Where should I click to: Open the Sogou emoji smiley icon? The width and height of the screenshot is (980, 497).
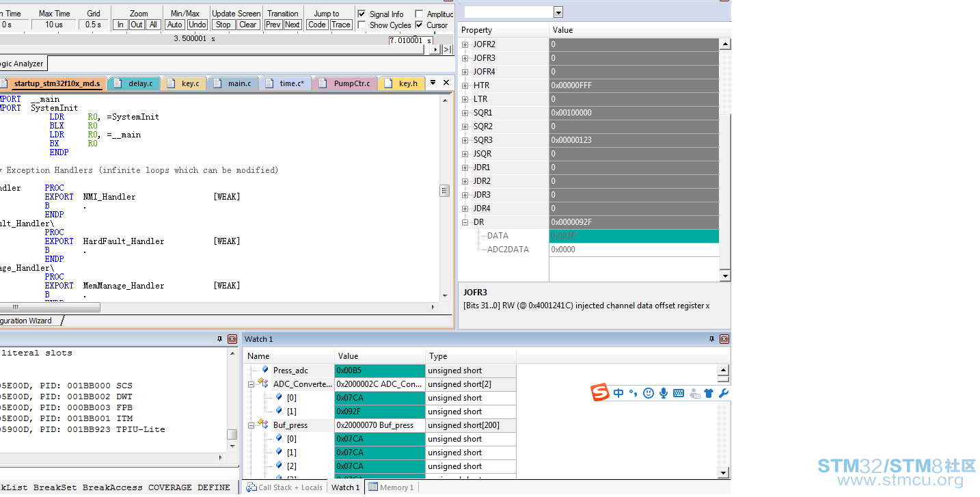pos(649,393)
